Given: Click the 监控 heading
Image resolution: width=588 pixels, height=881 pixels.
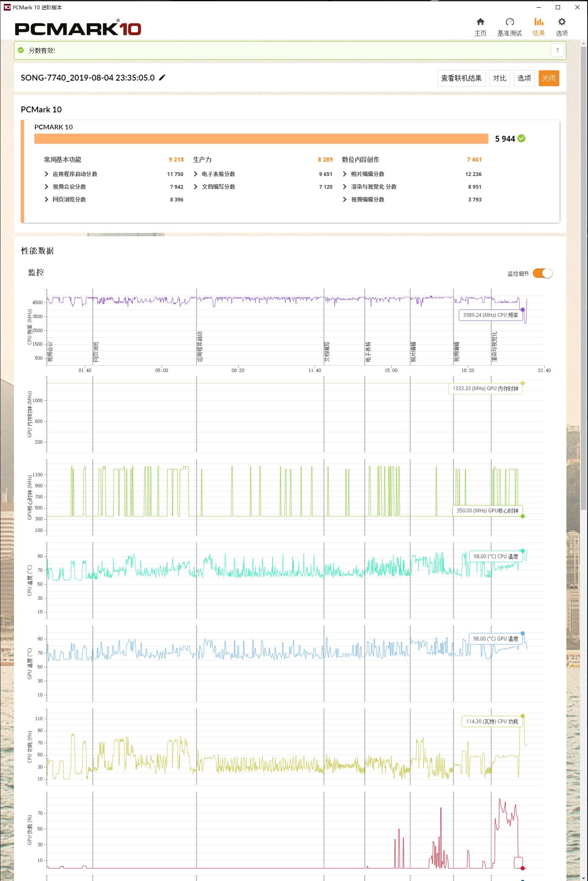Looking at the screenshot, I should click(x=36, y=272).
